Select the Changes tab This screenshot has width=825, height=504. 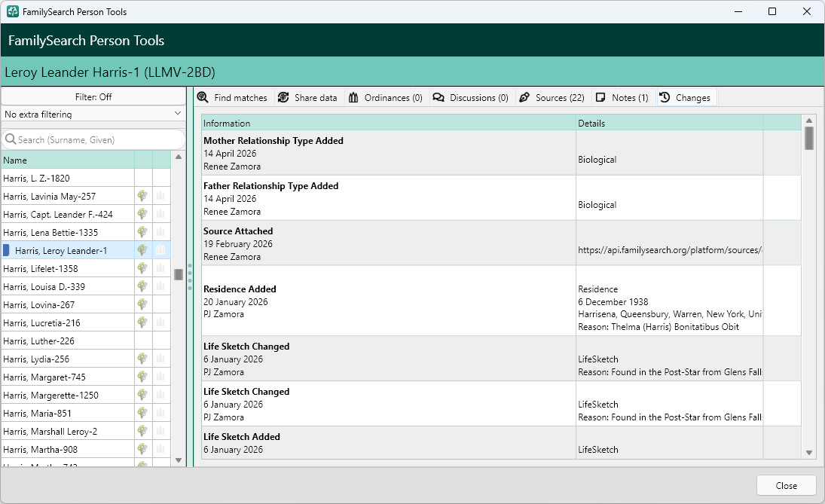pyautogui.click(x=686, y=97)
